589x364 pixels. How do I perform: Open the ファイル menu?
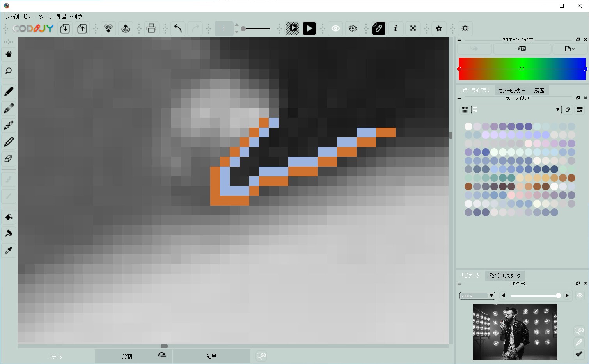coord(12,16)
